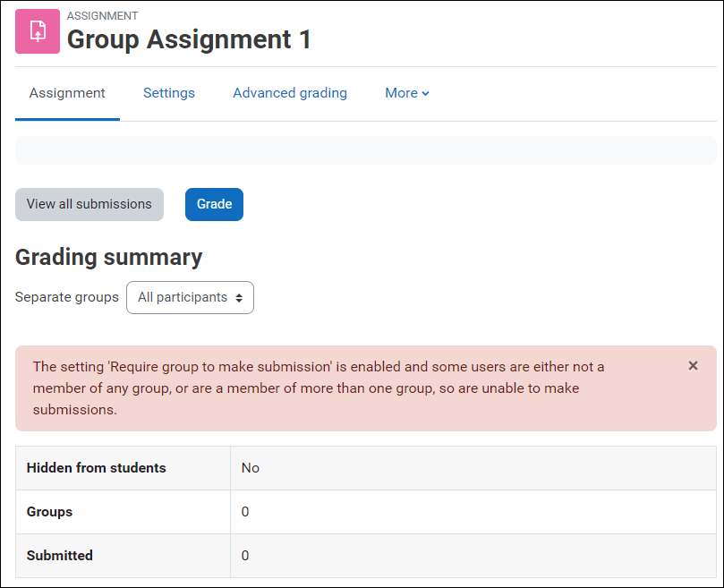
Task: Open the Advanced grading tab
Action: click(x=289, y=92)
